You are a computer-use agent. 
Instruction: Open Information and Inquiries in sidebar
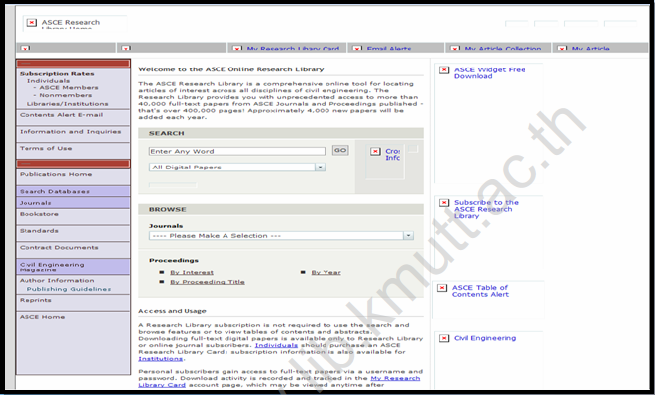click(x=71, y=132)
